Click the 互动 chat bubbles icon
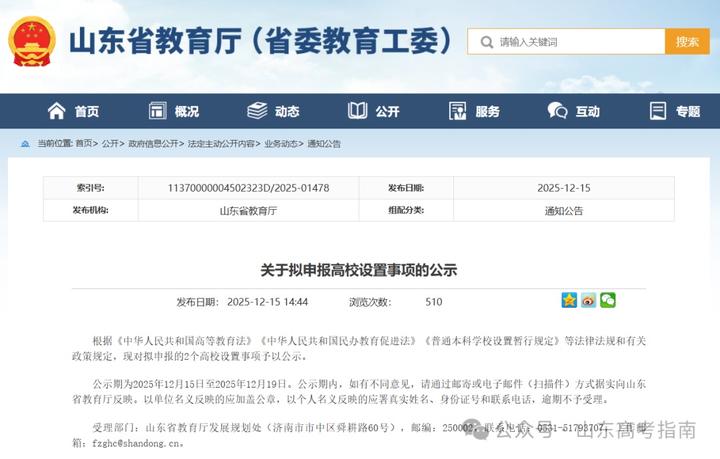This screenshot has height=459, width=720. [557, 111]
